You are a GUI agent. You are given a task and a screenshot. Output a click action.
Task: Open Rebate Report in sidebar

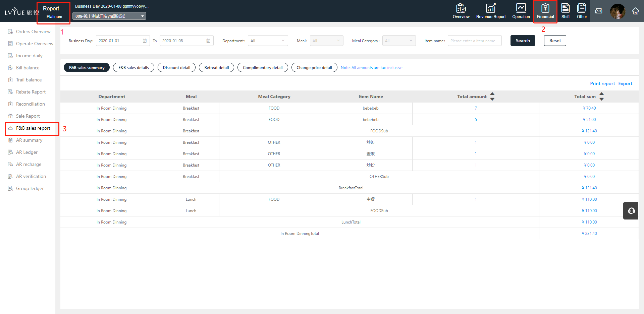click(x=27, y=92)
